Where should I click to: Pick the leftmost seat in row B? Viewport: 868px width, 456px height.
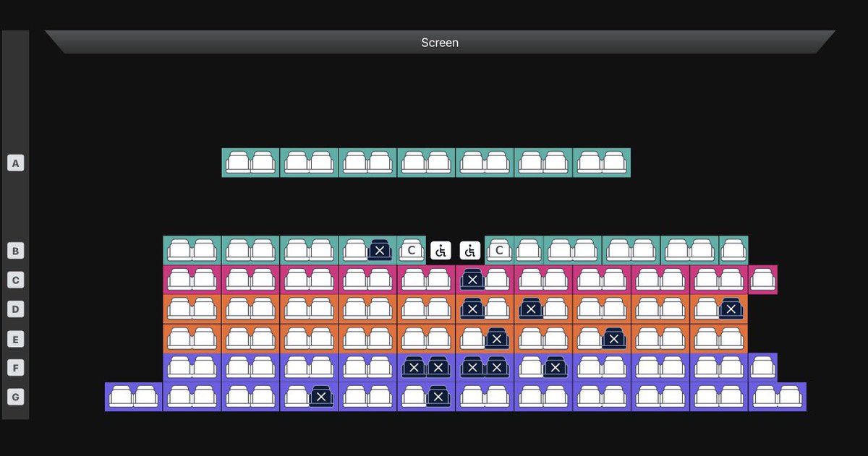coord(179,251)
